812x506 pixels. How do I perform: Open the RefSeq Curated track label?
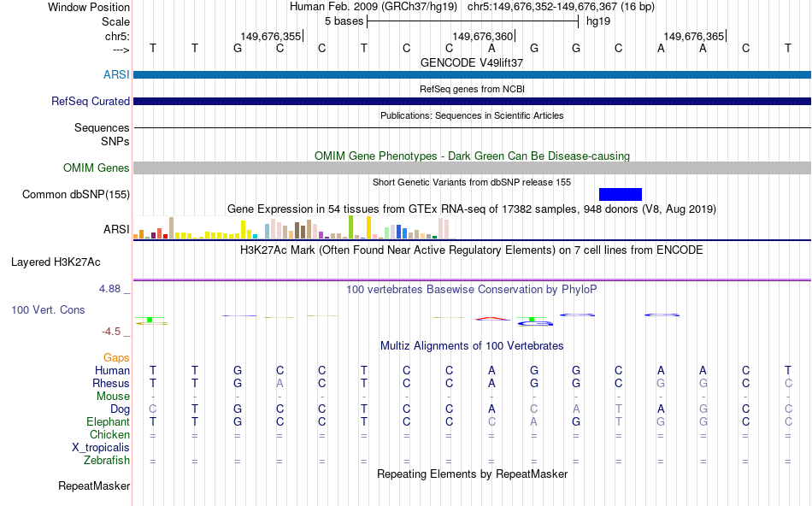[90, 101]
